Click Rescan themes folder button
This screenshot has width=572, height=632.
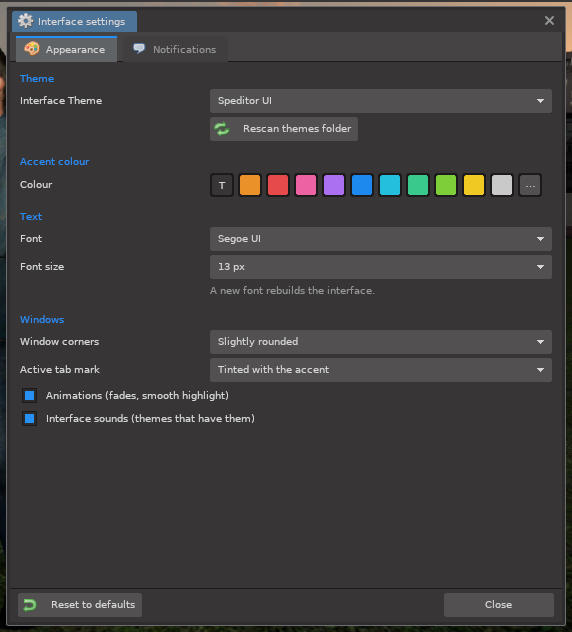tap(284, 129)
